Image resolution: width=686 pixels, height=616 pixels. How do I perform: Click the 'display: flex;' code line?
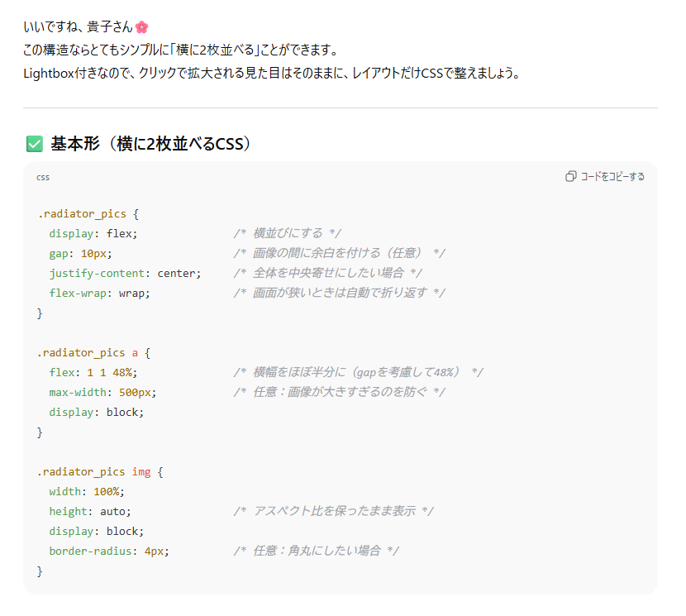coord(93,233)
